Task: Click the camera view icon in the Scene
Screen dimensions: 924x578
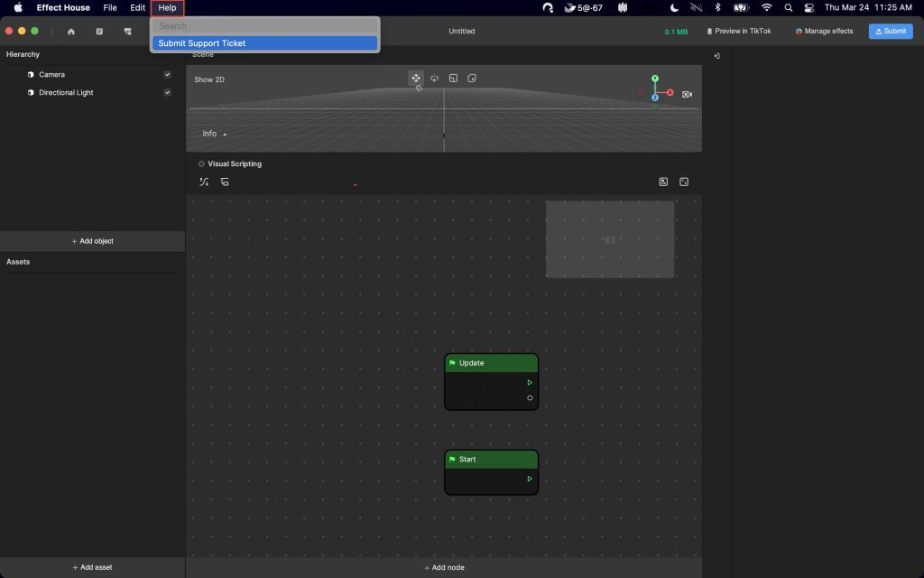Action: tap(687, 94)
